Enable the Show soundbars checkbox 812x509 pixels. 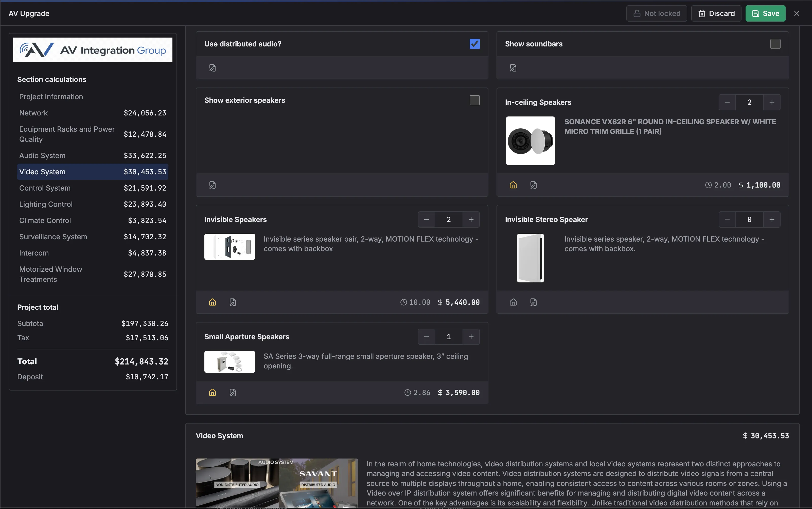pos(775,44)
